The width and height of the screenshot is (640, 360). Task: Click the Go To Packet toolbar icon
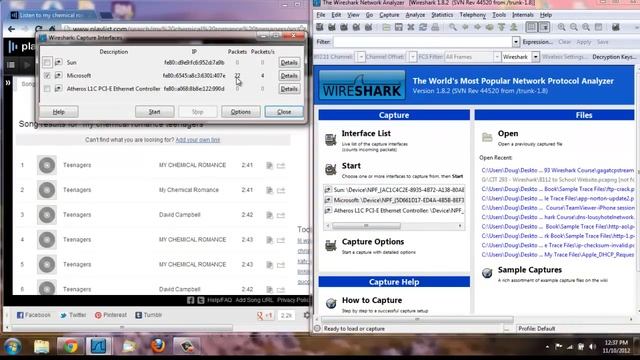[489, 27]
